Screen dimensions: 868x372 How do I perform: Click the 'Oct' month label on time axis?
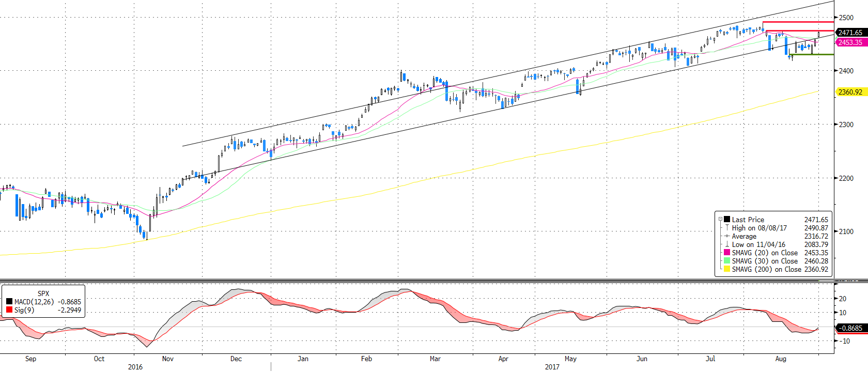click(x=99, y=359)
